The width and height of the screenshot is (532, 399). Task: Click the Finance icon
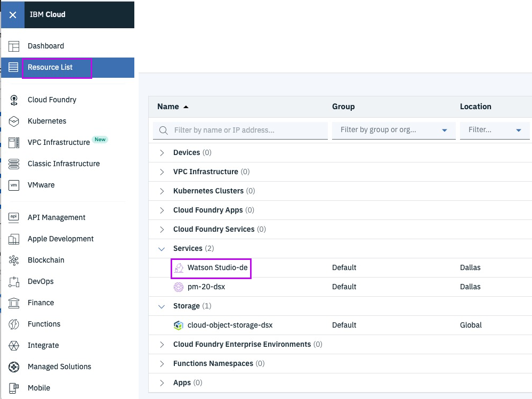point(13,303)
